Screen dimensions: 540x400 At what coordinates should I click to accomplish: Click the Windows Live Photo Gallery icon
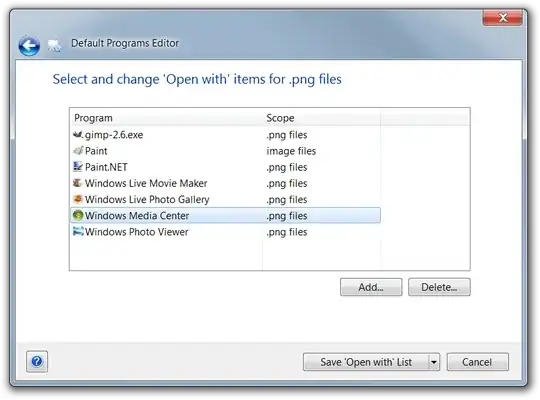click(78, 199)
